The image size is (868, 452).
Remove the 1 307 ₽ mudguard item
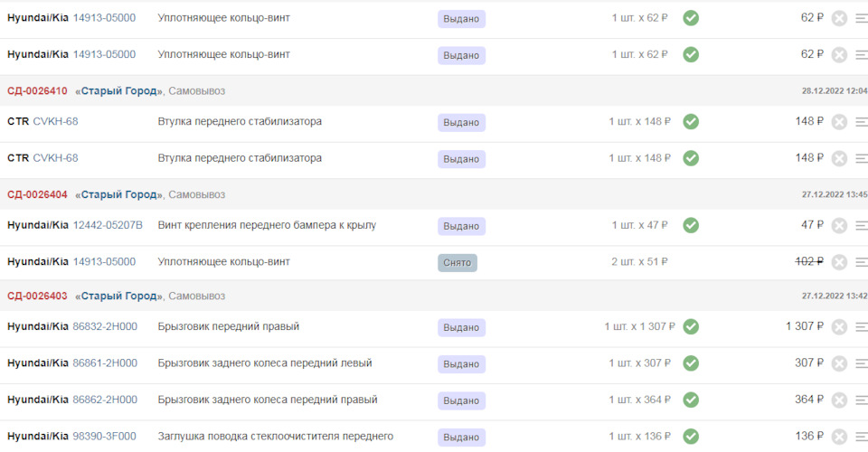(x=839, y=327)
